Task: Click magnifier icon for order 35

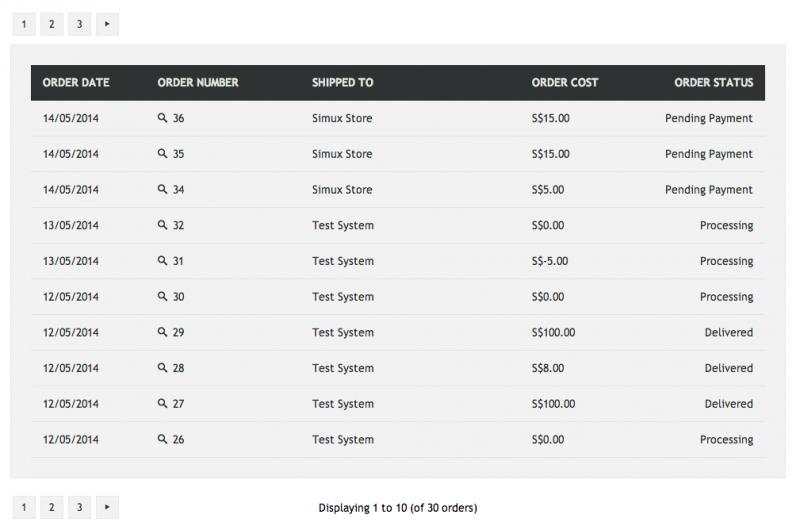Action: pyautogui.click(x=162, y=154)
